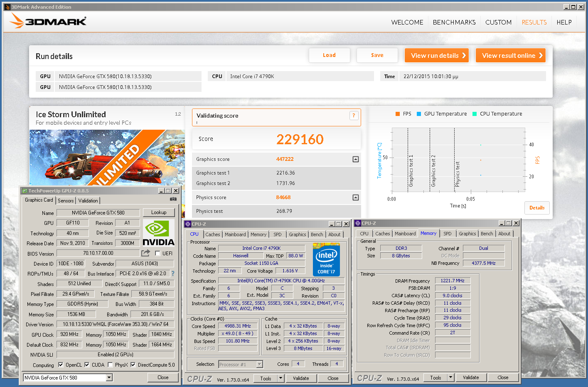Open Tools dropdown arrow in CPU-Z Memory window
The height and width of the screenshot is (387, 588).
(x=450, y=377)
